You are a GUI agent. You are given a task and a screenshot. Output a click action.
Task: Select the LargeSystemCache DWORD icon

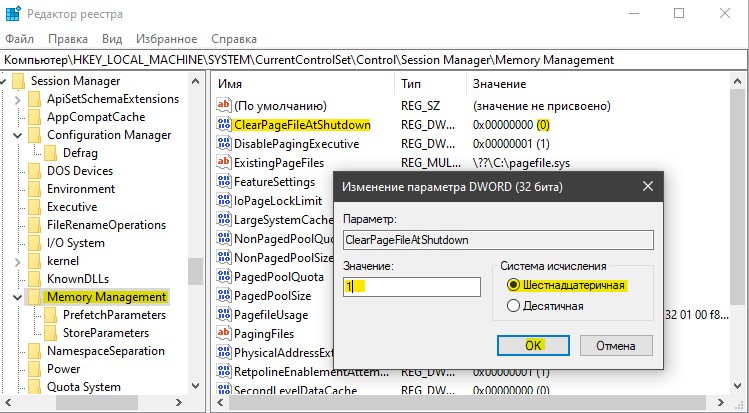(224, 220)
